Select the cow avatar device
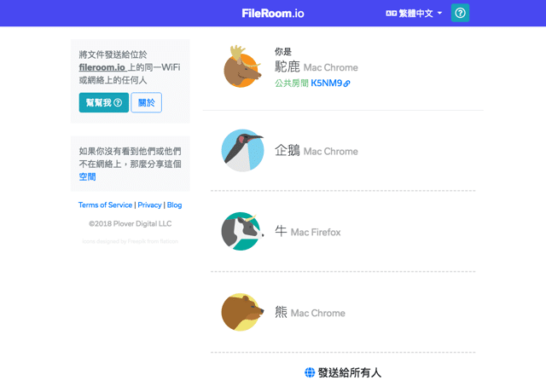 tap(242, 231)
